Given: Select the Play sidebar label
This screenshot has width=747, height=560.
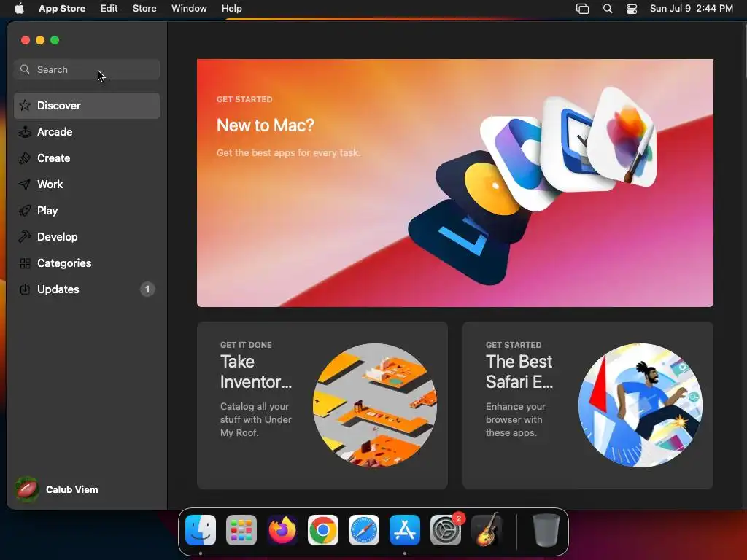Looking at the screenshot, I should pos(47,211).
